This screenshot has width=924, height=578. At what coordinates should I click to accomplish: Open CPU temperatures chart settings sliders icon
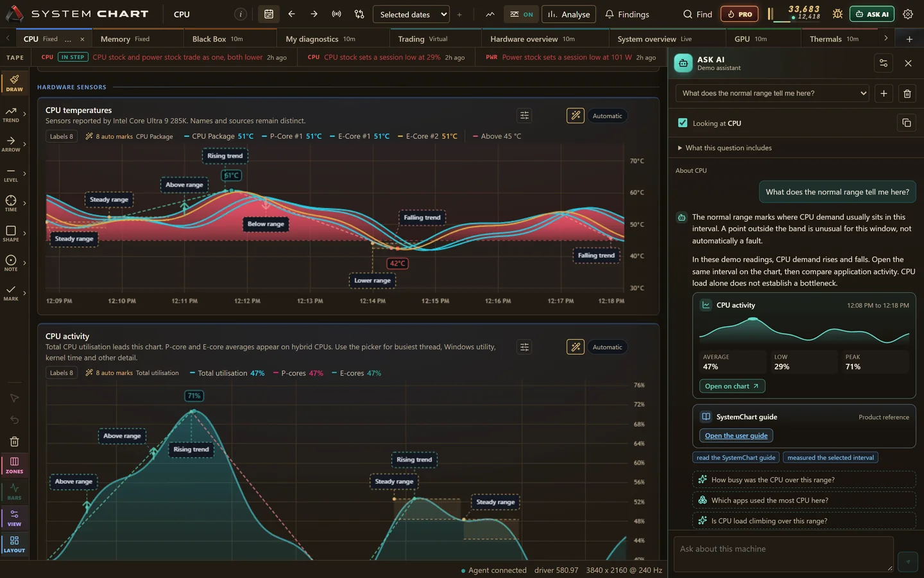(524, 116)
